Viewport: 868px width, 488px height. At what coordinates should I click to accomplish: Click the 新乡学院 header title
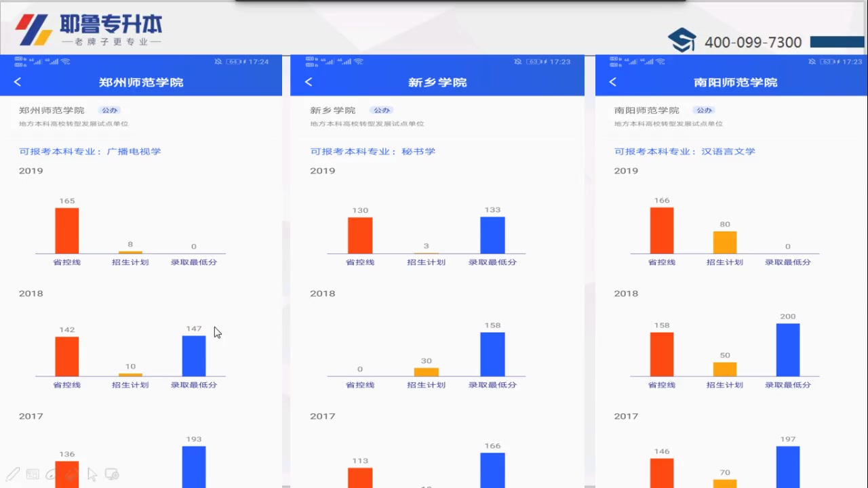(x=437, y=82)
